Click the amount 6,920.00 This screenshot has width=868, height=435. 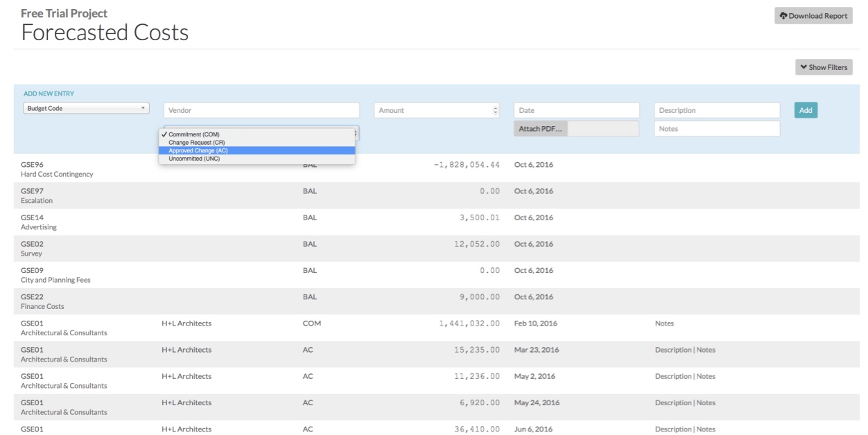[480, 402]
